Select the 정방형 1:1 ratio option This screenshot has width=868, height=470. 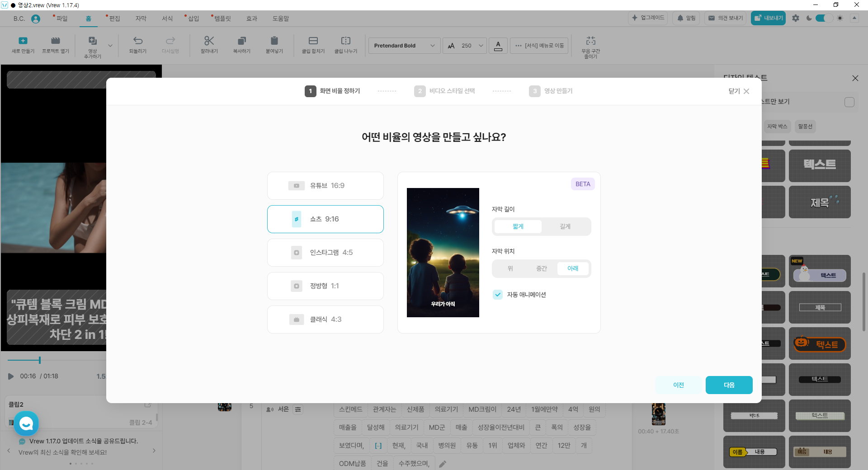click(x=325, y=286)
